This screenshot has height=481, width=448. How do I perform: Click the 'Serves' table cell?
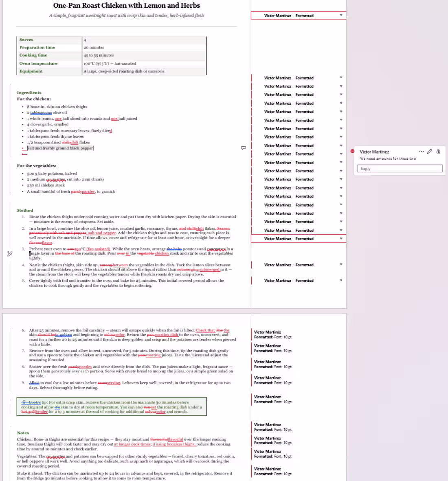(49, 40)
